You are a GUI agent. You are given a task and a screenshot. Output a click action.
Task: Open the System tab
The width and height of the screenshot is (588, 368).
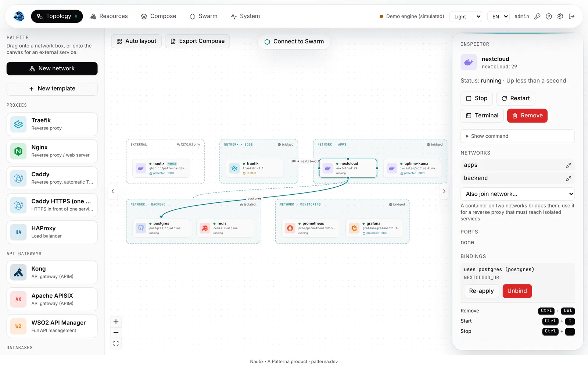(x=245, y=16)
